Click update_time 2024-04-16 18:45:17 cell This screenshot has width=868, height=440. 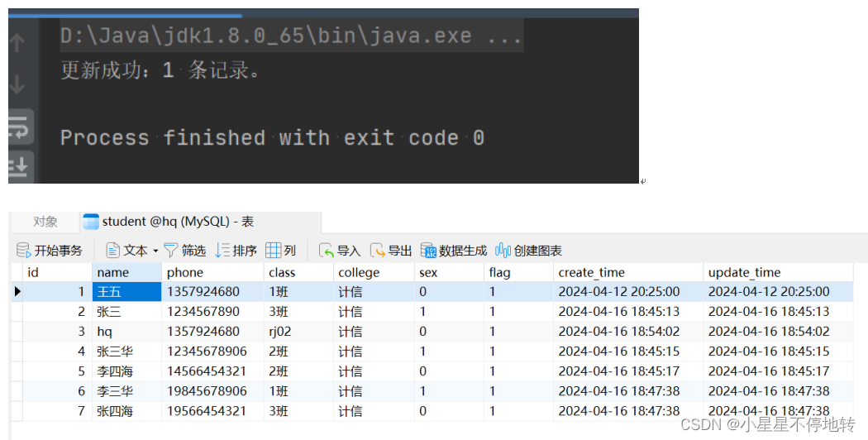pos(778,371)
